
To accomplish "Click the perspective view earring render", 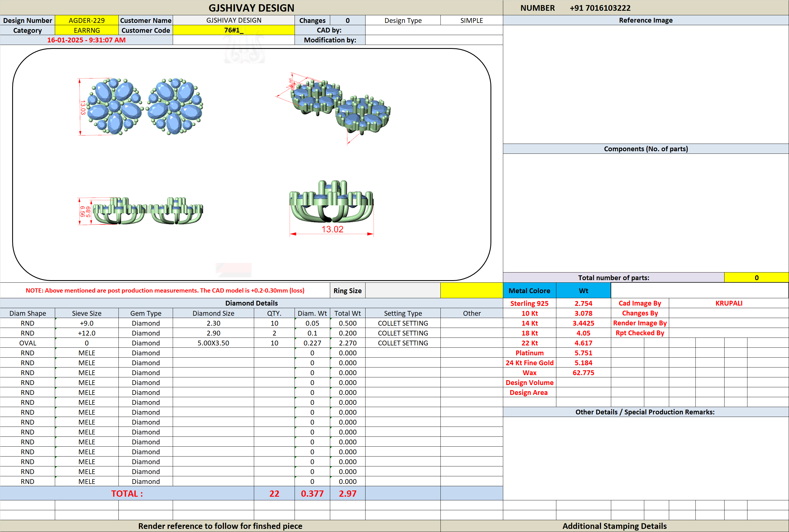I will [x=334, y=108].
